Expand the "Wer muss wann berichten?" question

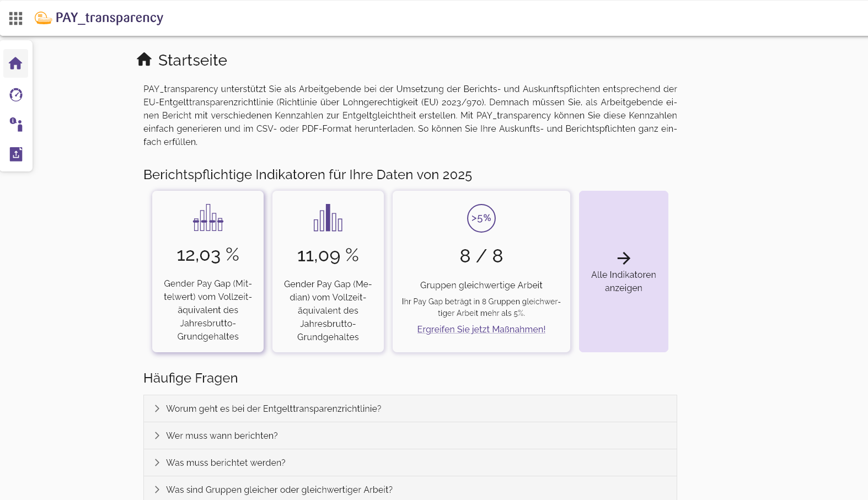click(222, 436)
